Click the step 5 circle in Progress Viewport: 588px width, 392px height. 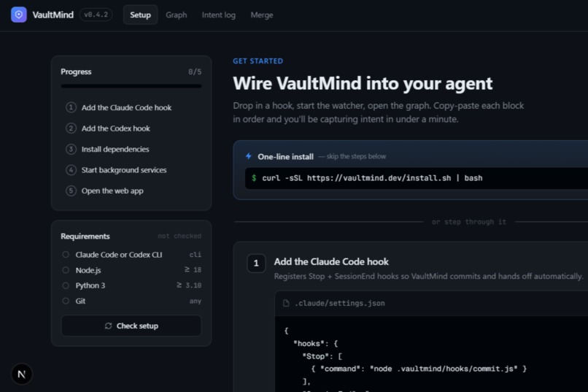coord(71,191)
